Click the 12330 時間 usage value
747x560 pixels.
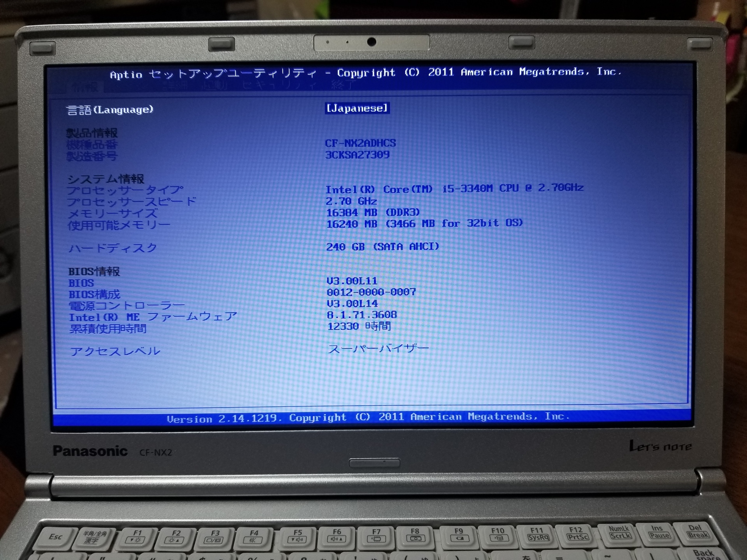tap(359, 326)
